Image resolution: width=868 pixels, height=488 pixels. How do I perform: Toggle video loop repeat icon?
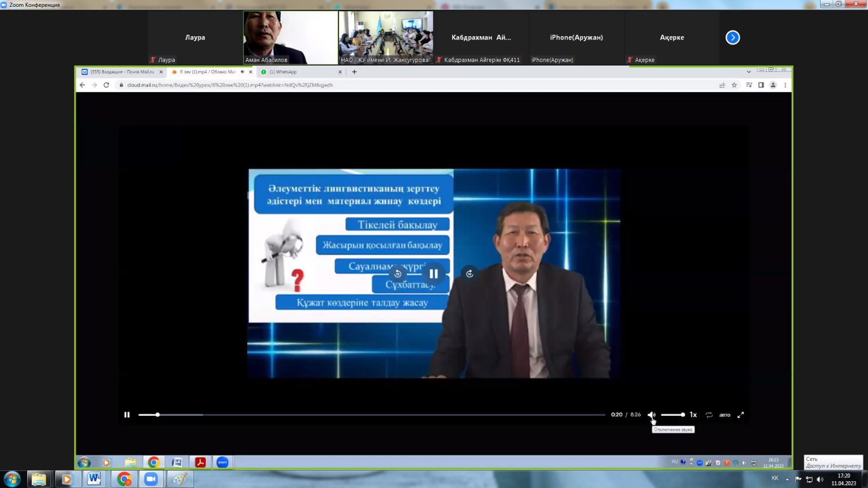709,415
